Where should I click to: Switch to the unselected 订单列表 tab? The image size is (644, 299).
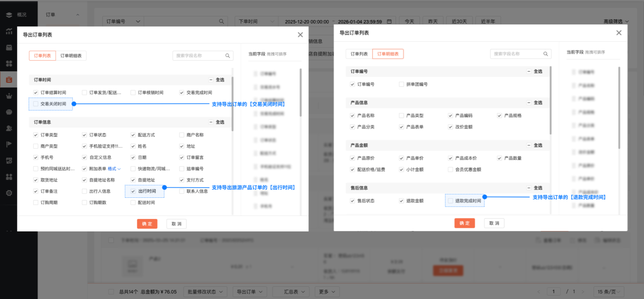click(359, 54)
